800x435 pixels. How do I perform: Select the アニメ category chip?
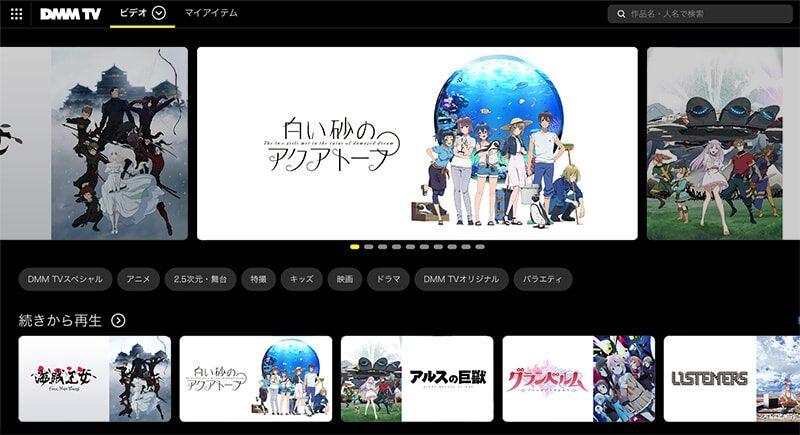pos(138,279)
